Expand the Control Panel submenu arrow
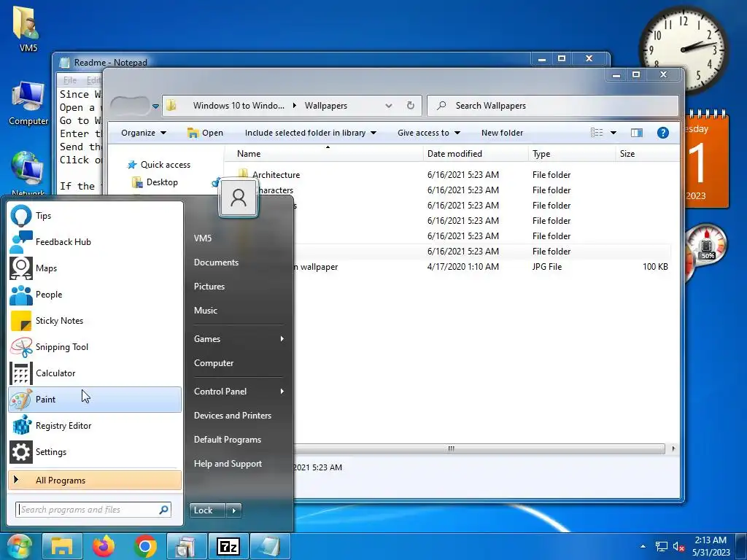The image size is (747, 560). [x=282, y=391]
